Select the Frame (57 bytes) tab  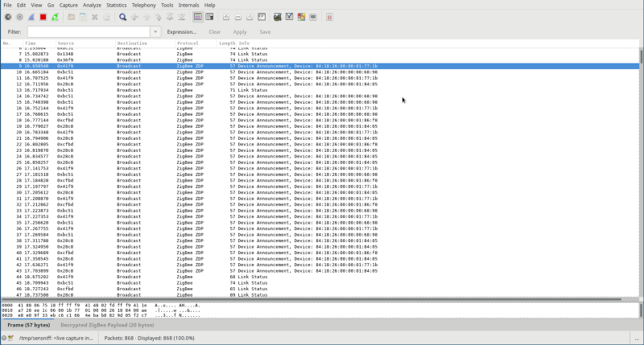tap(27, 325)
